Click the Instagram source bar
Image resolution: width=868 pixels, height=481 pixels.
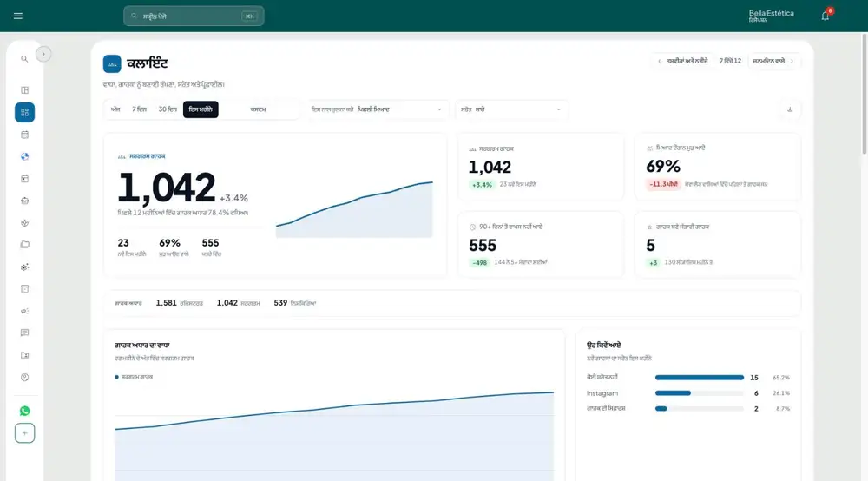699,393
